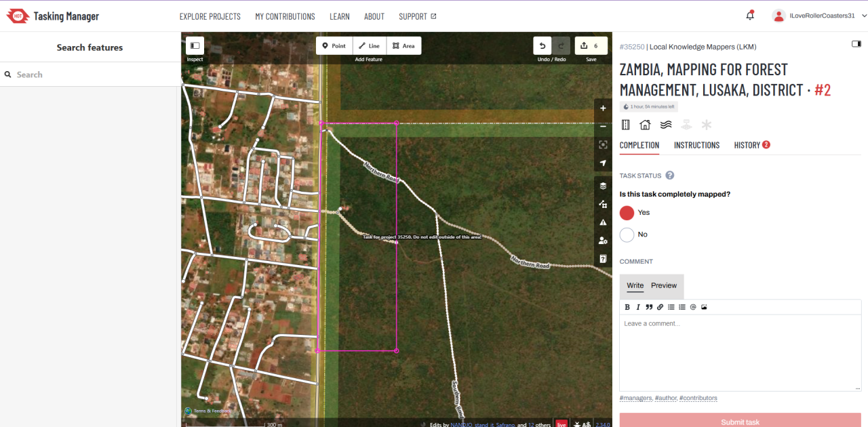This screenshot has height=427, width=868.
Task: Open the History tab
Action: click(752, 145)
